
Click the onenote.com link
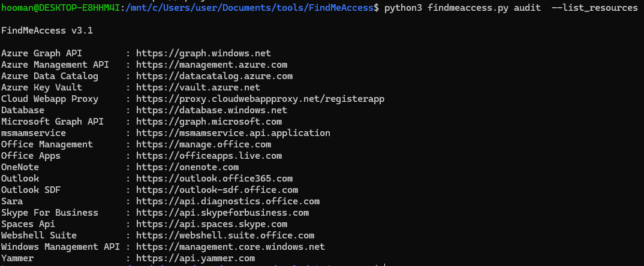[x=187, y=167]
